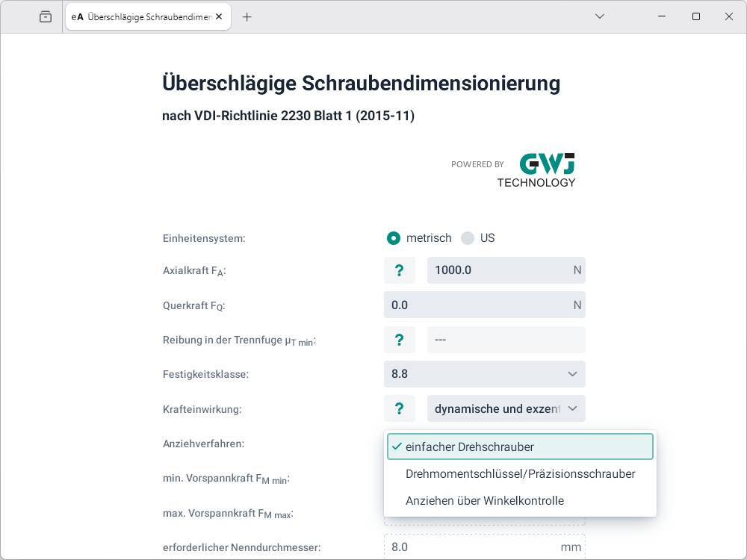Choose Anziehen über Winkelkontrolle option
The width and height of the screenshot is (747, 560).
click(520, 500)
